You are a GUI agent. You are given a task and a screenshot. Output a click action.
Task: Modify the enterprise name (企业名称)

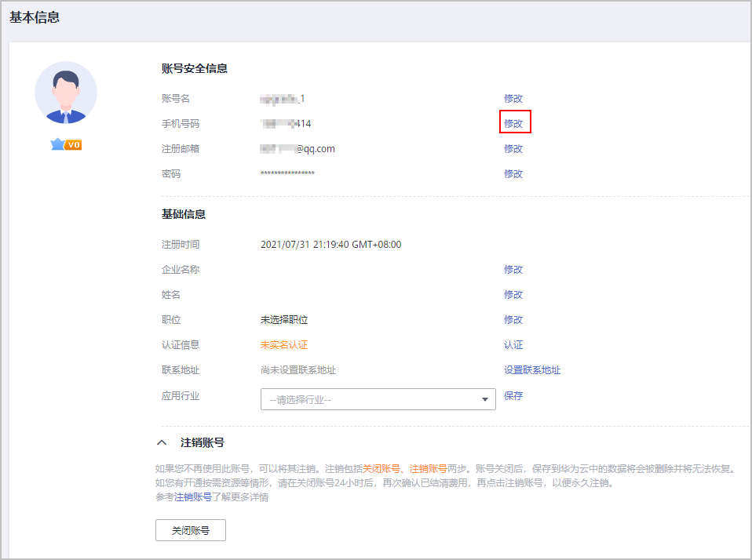click(513, 270)
